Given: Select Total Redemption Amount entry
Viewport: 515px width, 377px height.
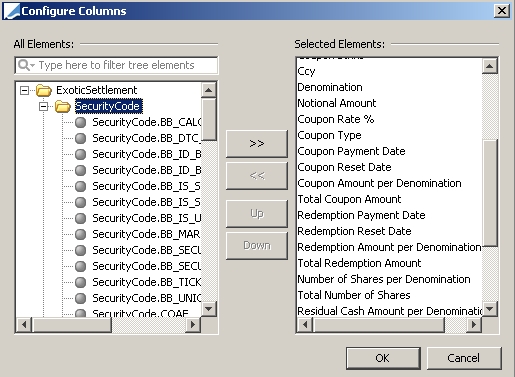Looking at the screenshot, I should click(x=359, y=263).
